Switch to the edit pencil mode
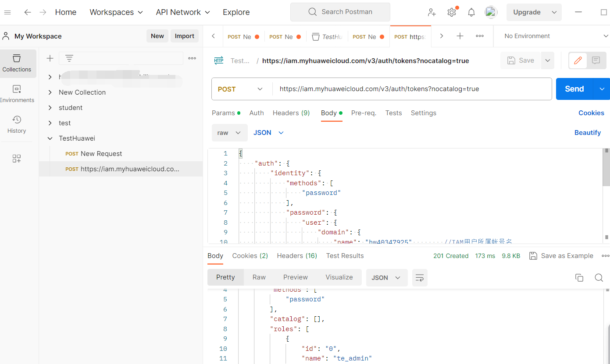This screenshot has width=610, height=364. (578, 60)
